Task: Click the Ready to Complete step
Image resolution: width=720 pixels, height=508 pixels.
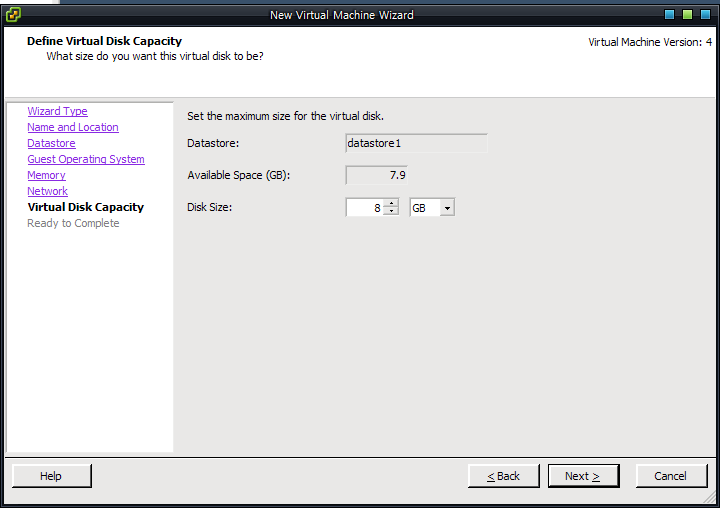Action: pos(73,223)
